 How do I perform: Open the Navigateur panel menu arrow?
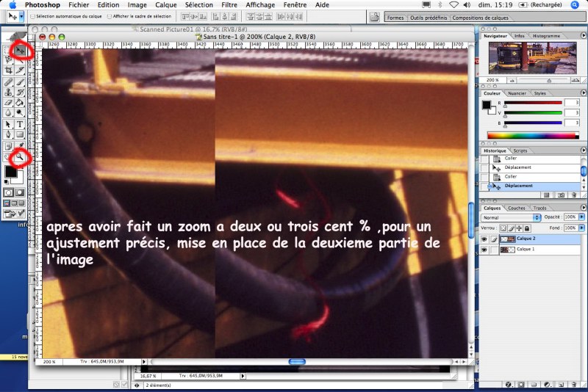[583, 35]
